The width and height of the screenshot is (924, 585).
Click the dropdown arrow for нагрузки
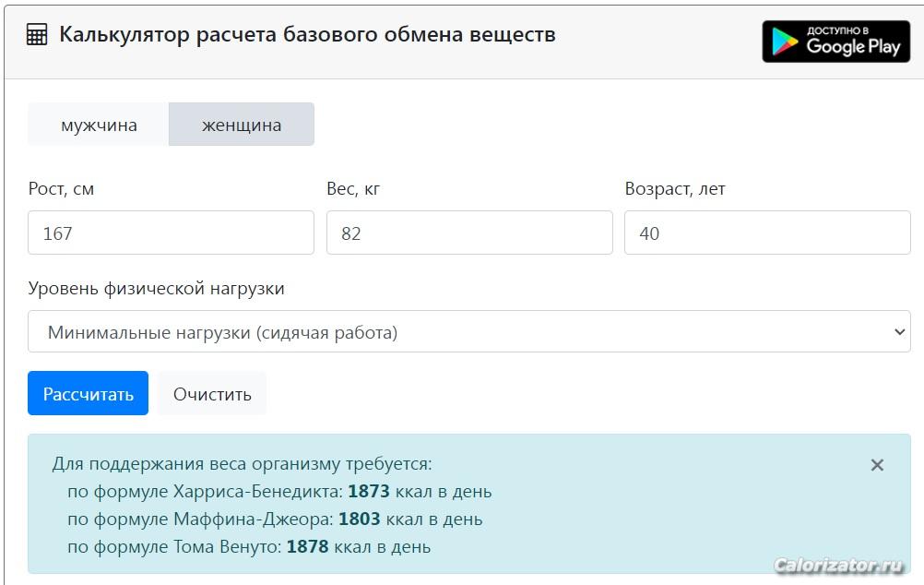pos(900,332)
